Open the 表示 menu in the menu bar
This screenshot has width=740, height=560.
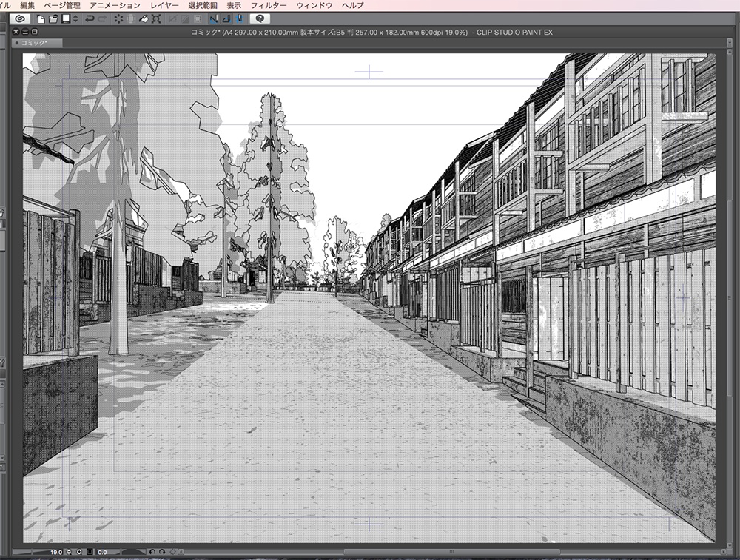click(x=235, y=4)
